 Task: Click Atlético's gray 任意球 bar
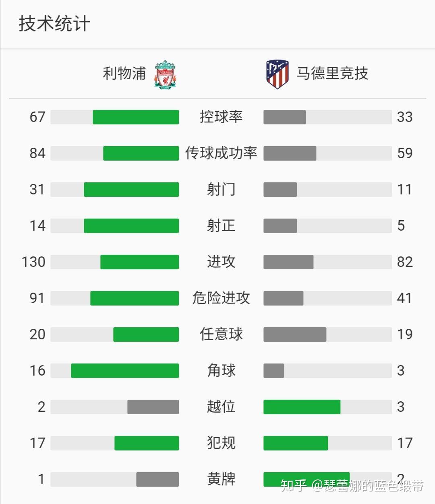click(295, 334)
